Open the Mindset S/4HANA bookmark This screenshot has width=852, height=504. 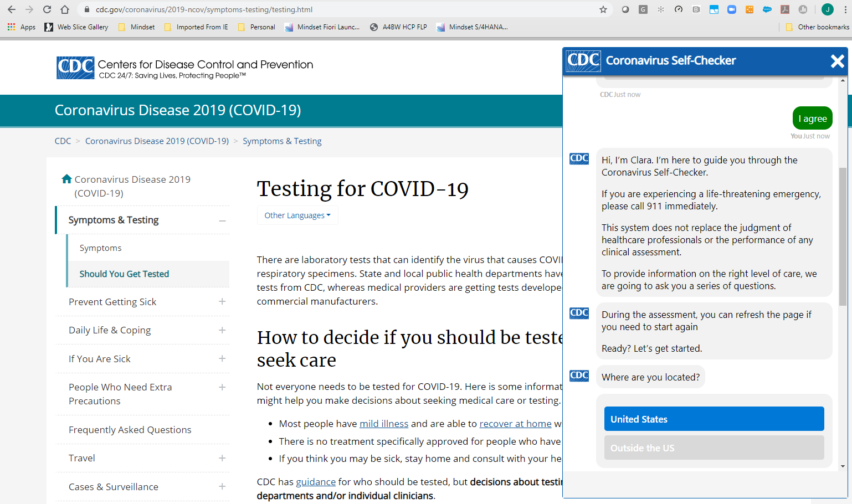(472, 27)
